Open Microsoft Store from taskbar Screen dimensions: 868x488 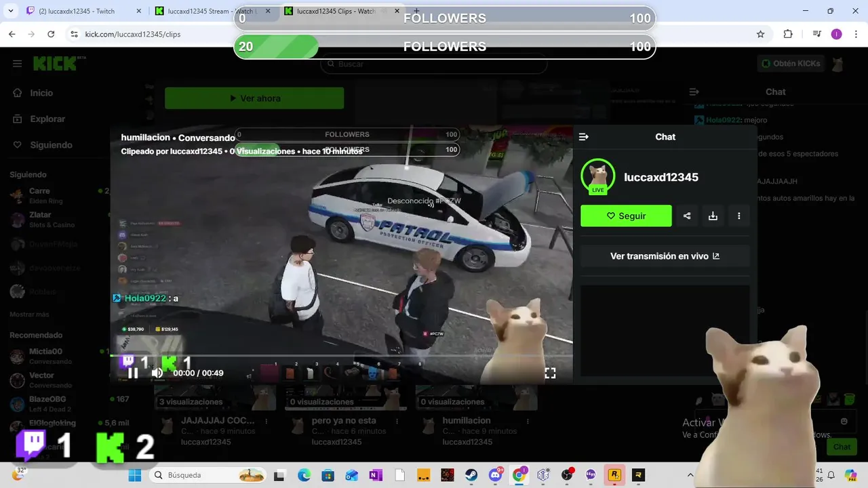tap(328, 475)
